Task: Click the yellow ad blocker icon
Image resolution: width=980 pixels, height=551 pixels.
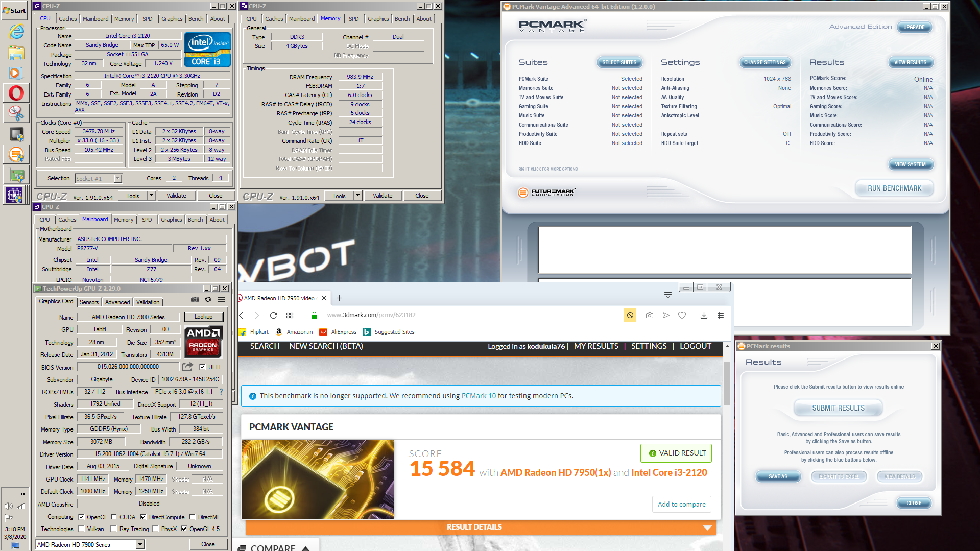Action: (x=630, y=316)
